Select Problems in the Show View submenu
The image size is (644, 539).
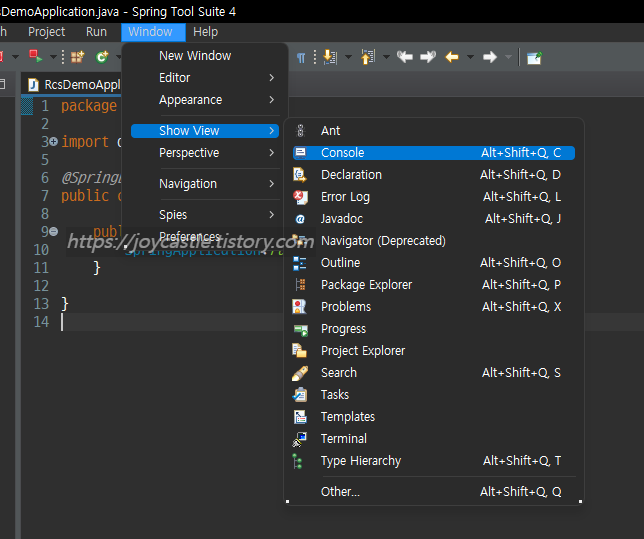tap(434, 307)
